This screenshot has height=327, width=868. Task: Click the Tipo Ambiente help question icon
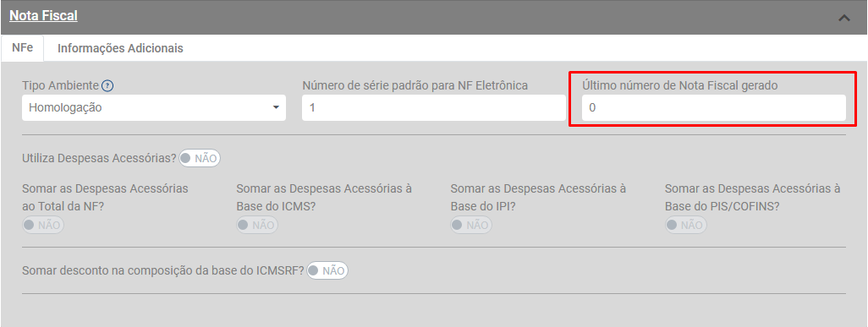coord(108,85)
